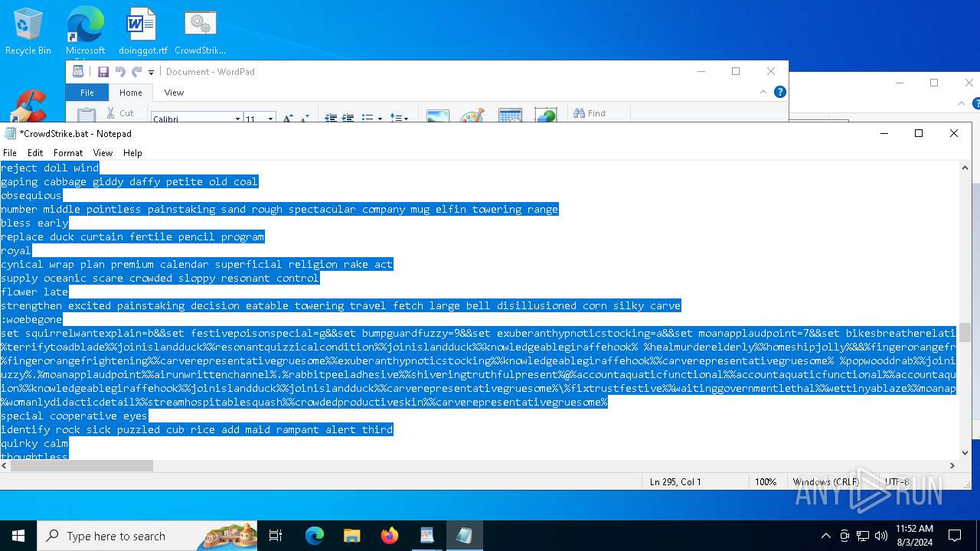Click the 'Type here to search' taskbar box
This screenshot has width=980, height=551.
(149, 536)
